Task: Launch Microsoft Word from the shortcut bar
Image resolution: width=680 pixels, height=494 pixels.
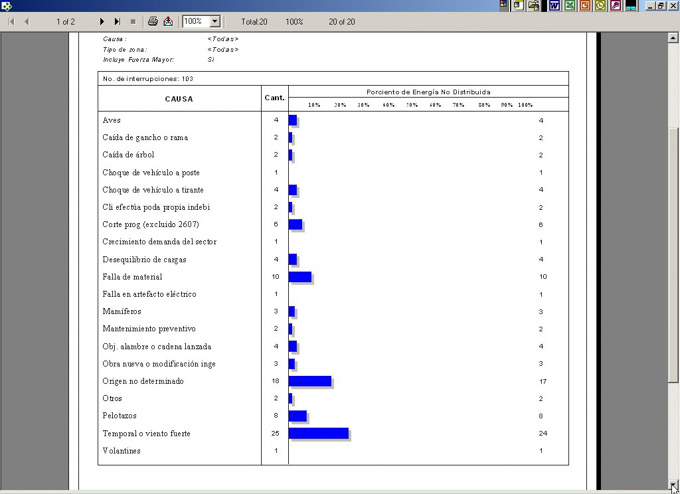Action: point(555,6)
